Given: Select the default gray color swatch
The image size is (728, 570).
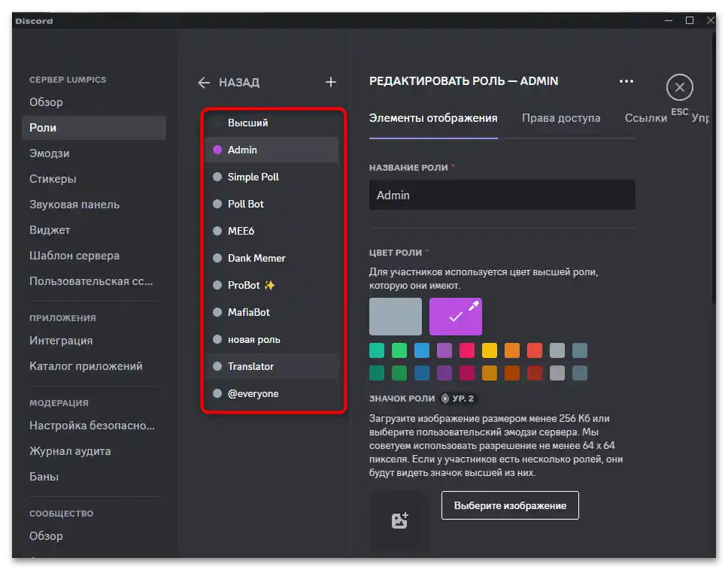Looking at the screenshot, I should tap(395, 317).
